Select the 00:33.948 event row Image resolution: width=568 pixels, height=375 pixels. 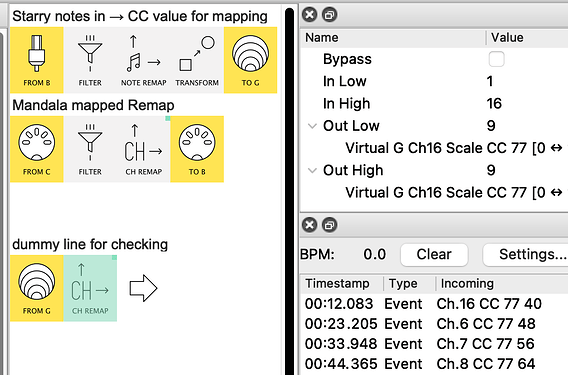click(x=434, y=343)
